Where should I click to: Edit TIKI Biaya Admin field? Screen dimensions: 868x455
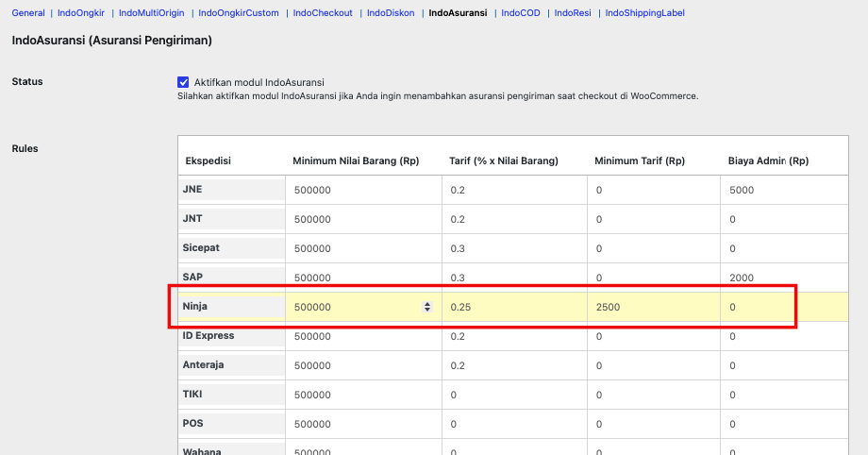coord(784,396)
